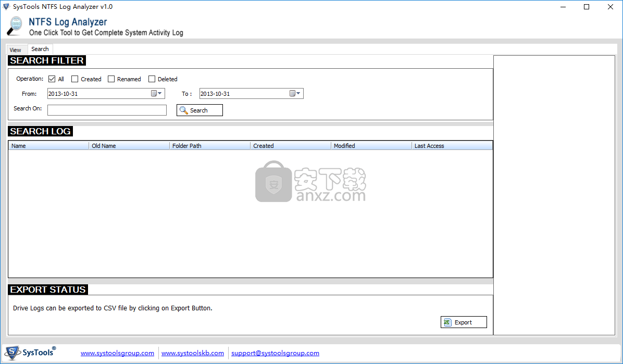Sort by the Folder Path column header
Image resolution: width=623 pixels, height=364 pixels.
[x=210, y=146]
